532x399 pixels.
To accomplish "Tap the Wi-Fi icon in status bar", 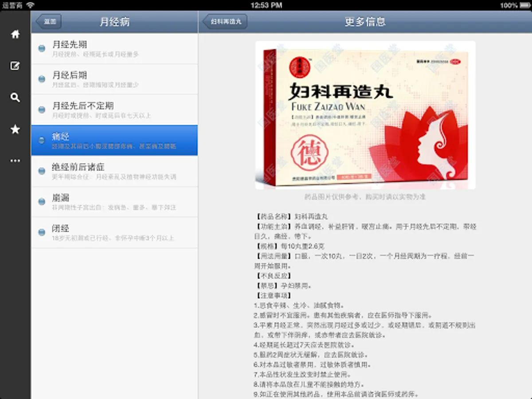I will coord(30,5).
